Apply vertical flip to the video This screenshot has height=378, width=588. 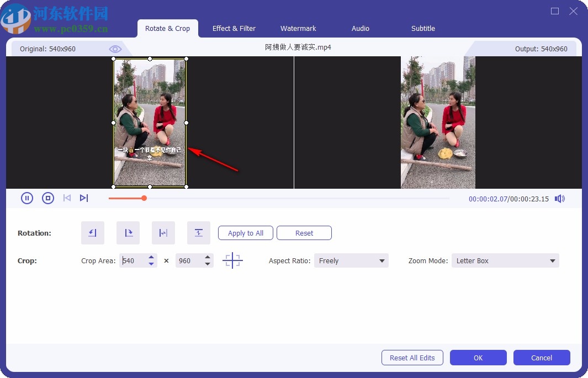click(x=198, y=233)
